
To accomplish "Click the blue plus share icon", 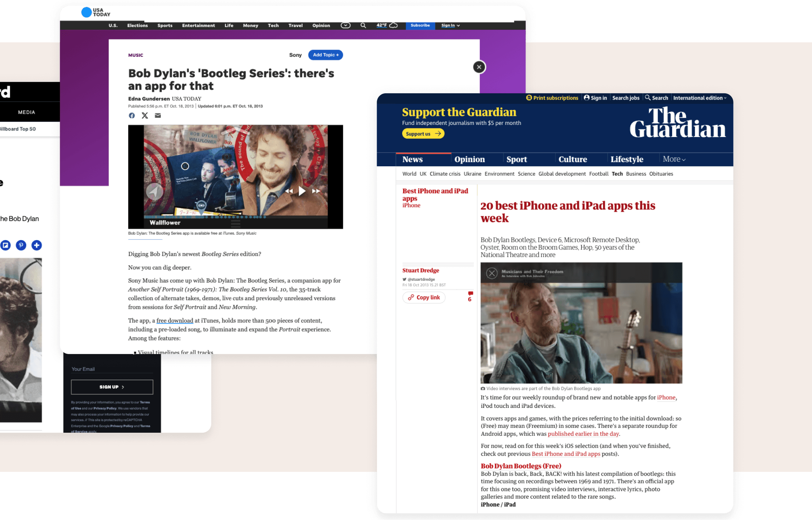I will pyautogui.click(x=36, y=245).
